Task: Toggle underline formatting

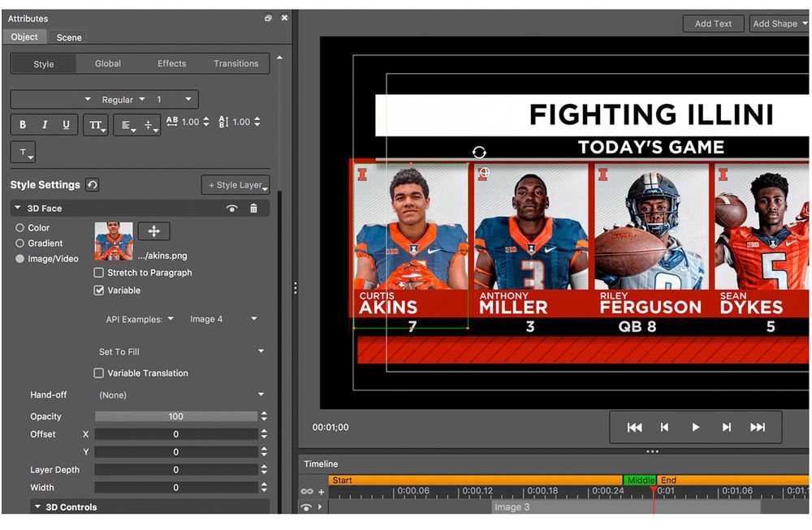Action: [65, 124]
